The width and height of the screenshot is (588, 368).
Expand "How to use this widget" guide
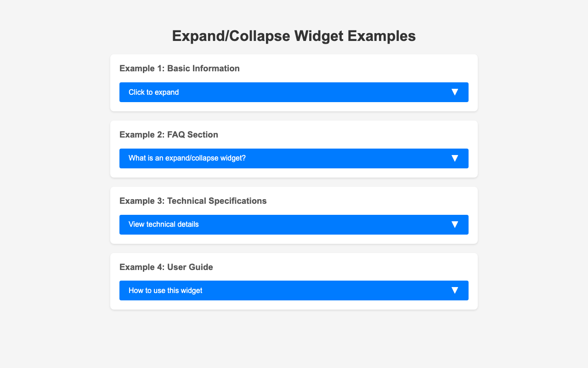click(x=294, y=290)
